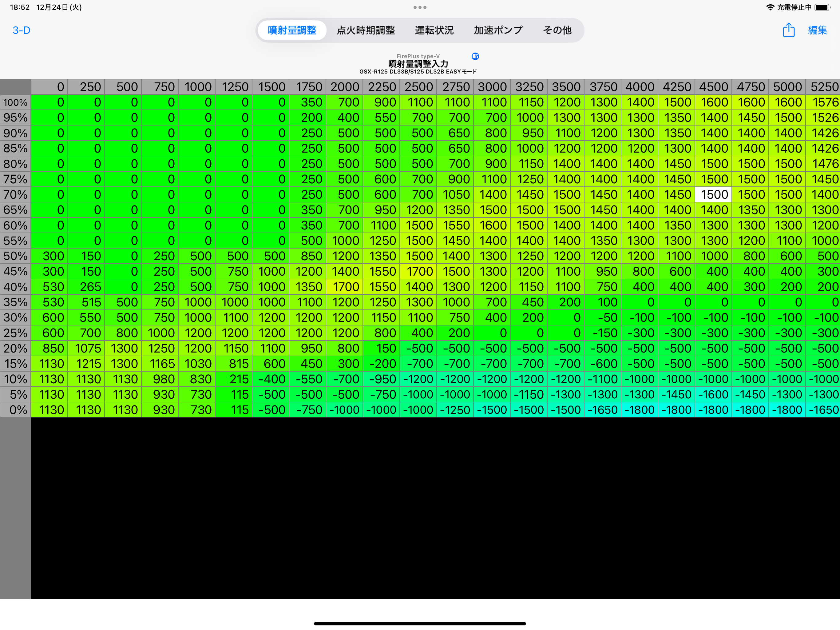
Task: Tap the battery icon in status bar
Action: click(822, 7)
